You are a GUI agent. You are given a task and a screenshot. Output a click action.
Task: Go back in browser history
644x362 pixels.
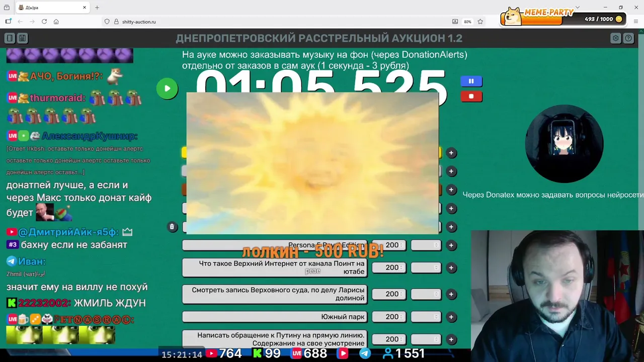20,22
